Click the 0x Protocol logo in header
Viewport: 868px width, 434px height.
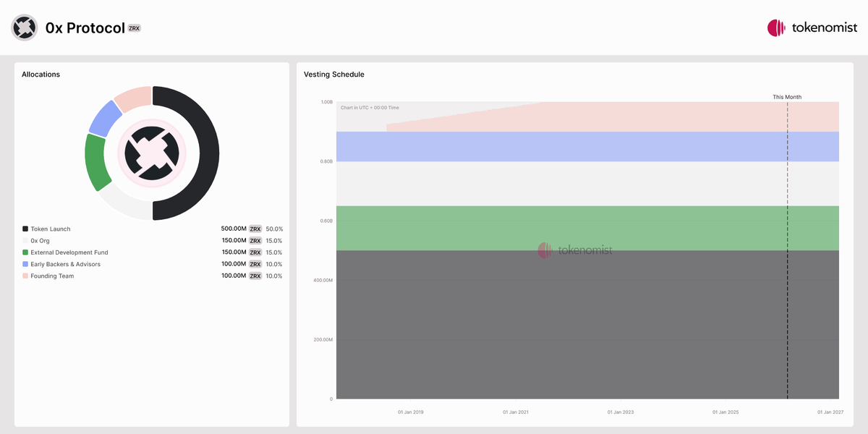[24, 27]
